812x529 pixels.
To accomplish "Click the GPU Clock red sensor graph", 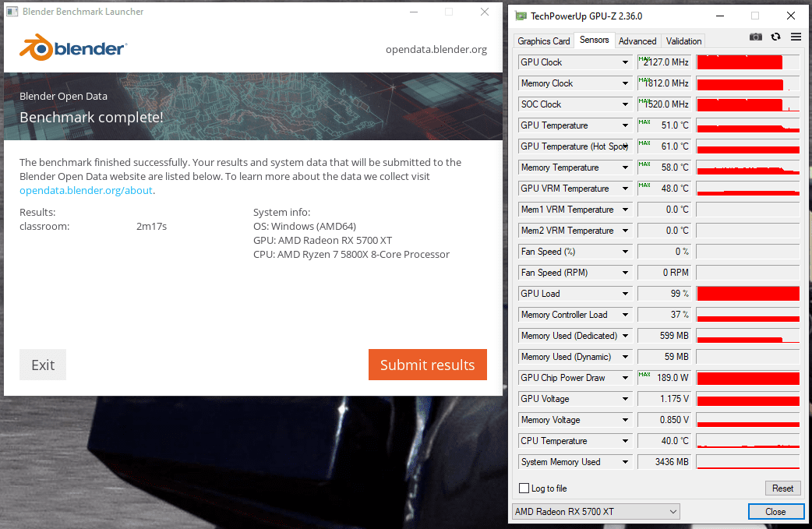I will 748,62.
